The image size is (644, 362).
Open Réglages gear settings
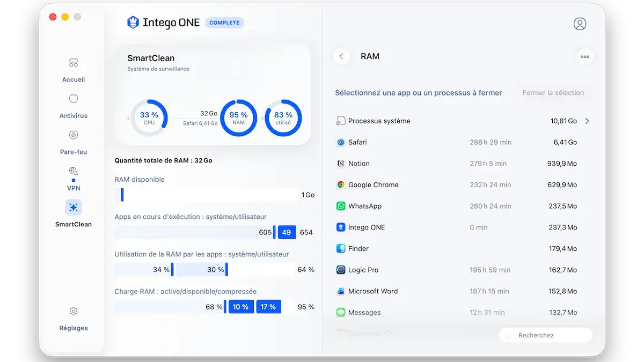pos(74,319)
